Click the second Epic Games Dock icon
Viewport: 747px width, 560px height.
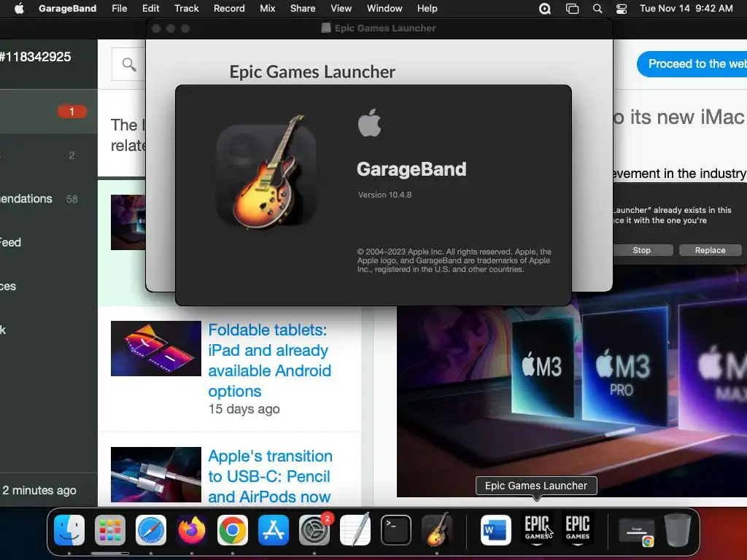point(578,530)
